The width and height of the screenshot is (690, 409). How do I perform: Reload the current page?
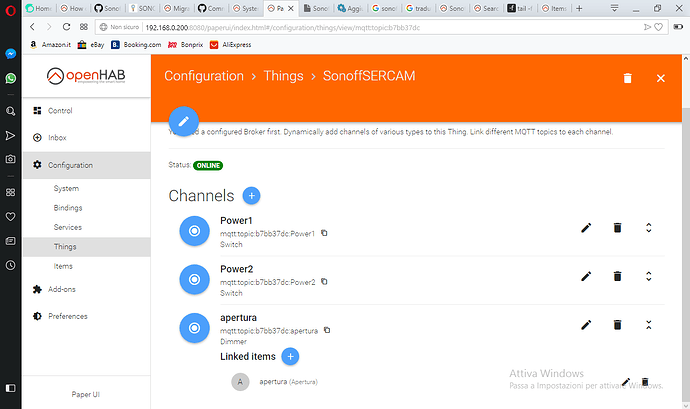66,27
